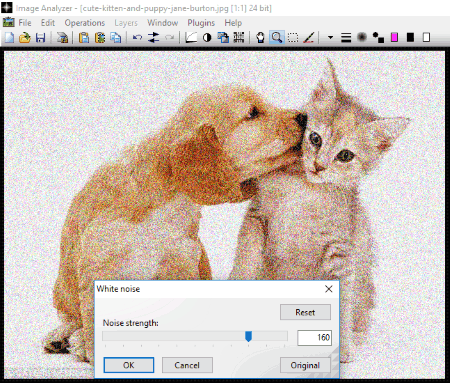The width and height of the screenshot is (450, 383).
Task: Select the hand pan tool
Action: pos(260,37)
